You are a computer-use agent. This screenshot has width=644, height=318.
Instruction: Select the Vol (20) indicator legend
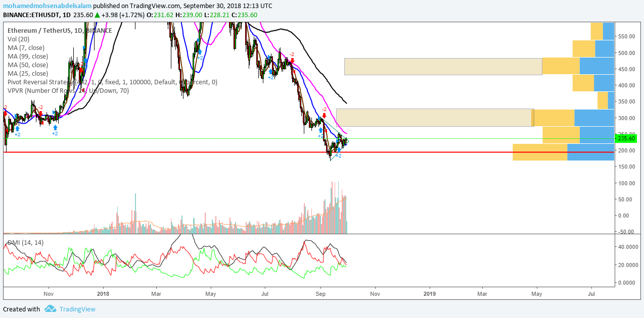(x=19, y=39)
